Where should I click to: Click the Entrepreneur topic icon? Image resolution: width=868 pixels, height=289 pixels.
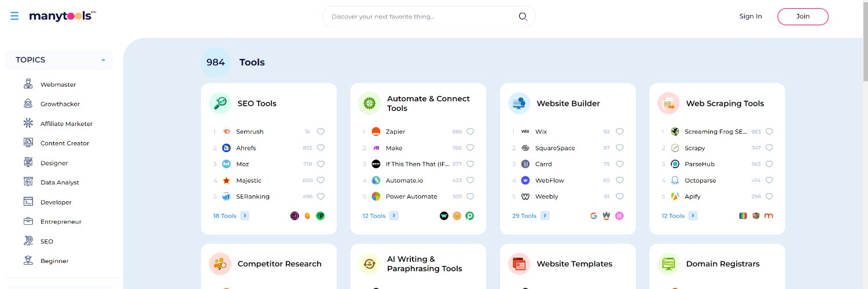(28, 221)
